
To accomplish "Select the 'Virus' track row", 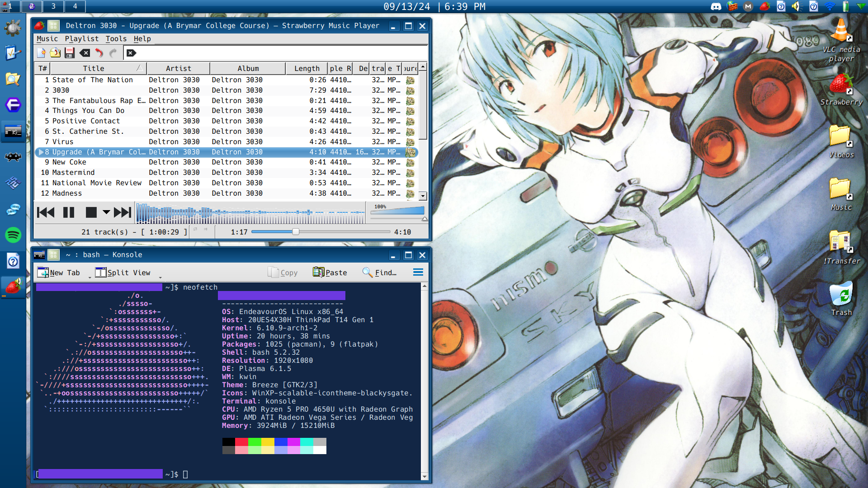I will (x=226, y=142).
